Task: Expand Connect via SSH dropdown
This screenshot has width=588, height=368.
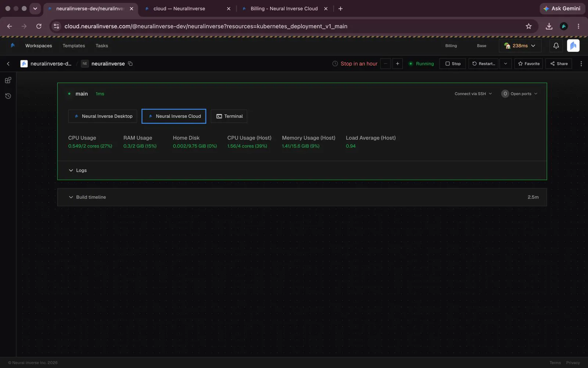Action: (x=473, y=94)
